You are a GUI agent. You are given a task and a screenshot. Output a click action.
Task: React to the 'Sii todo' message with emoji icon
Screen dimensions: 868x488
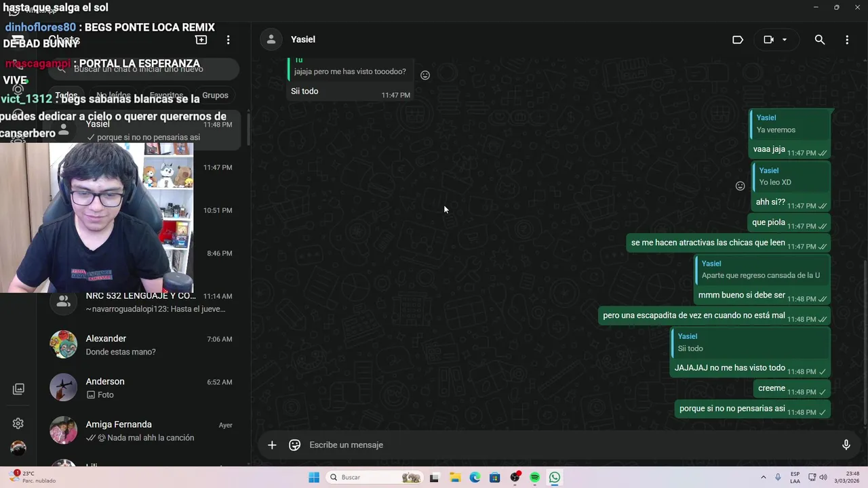pyautogui.click(x=425, y=75)
